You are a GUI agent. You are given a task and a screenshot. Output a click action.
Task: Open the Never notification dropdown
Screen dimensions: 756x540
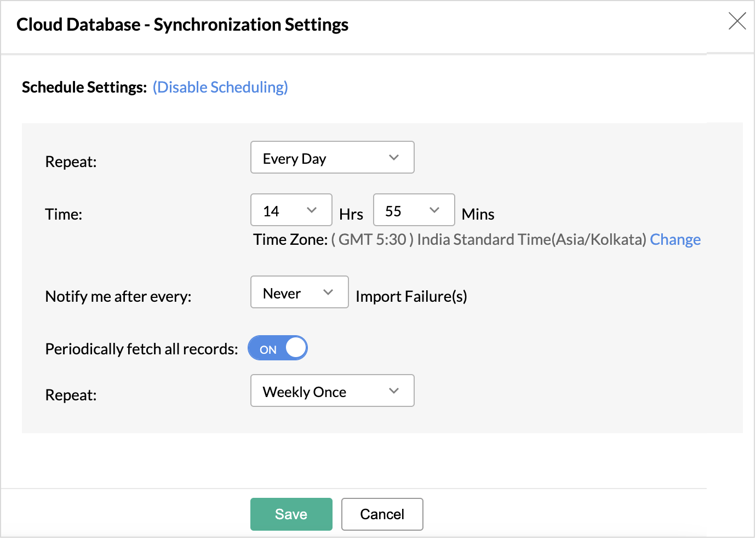pos(299,292)
